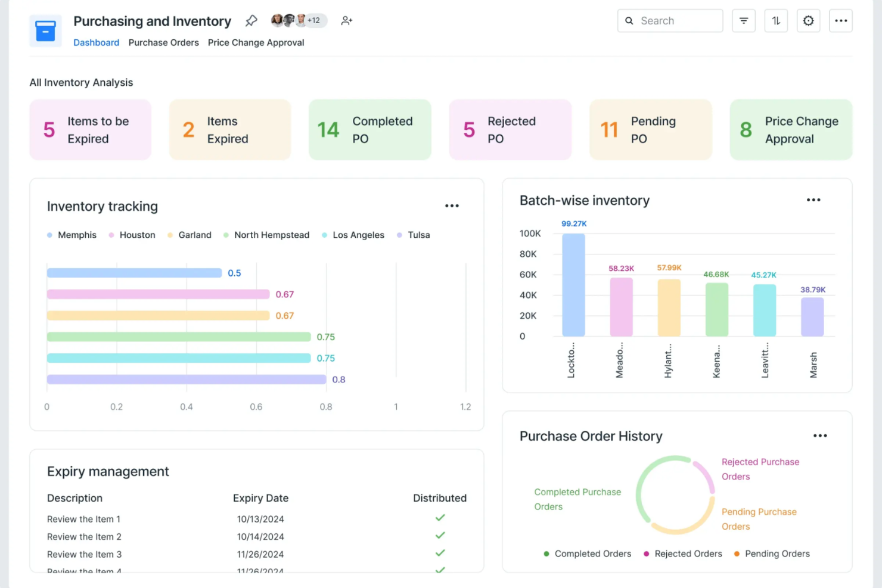This screenshot has width=882, height=588.
Task: Toggle Tulsa legend entry
Action: pos(413,235)
